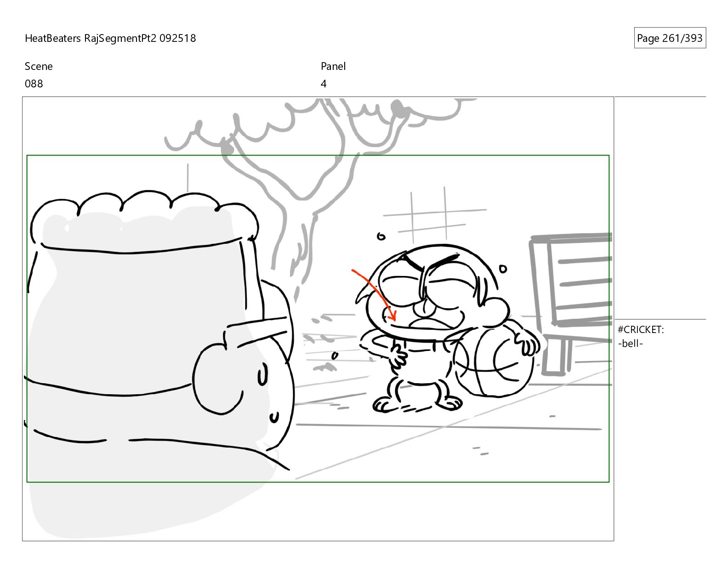Click the '#CRICKET:' dialogue label

tap(641, 329)
